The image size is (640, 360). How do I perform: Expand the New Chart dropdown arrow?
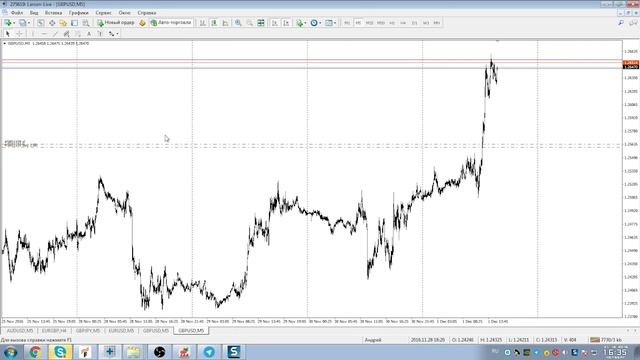click(13, 23)
